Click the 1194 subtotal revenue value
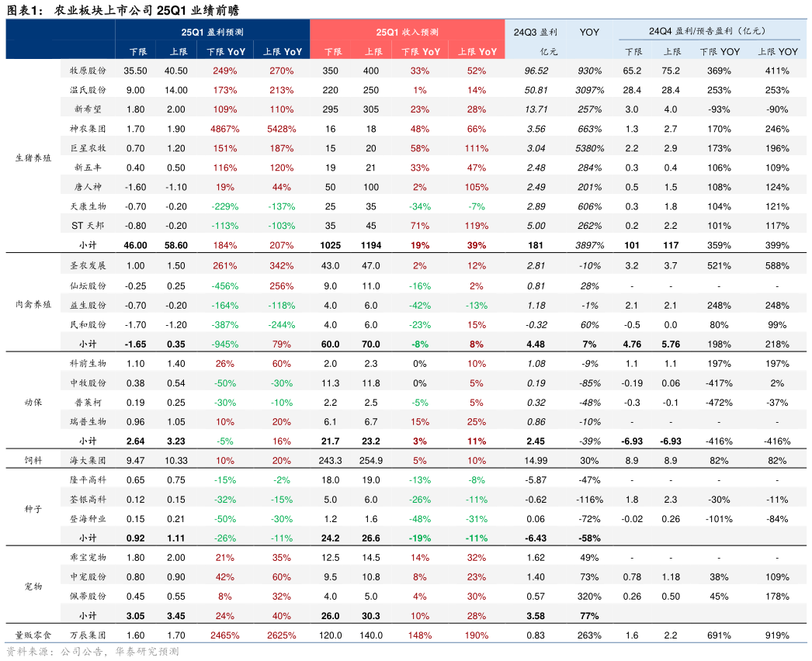This screenshot has height=661, width=812. pos(371,245)
